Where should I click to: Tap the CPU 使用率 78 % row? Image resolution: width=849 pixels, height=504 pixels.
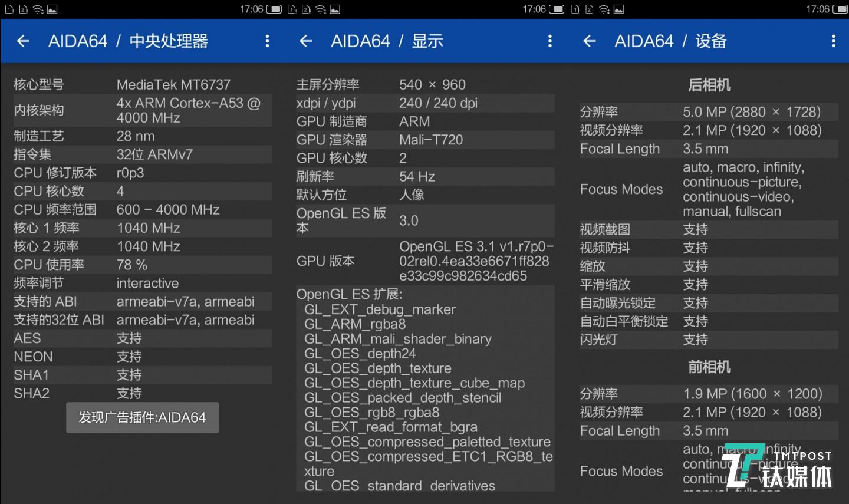click(x=142, y=265)
